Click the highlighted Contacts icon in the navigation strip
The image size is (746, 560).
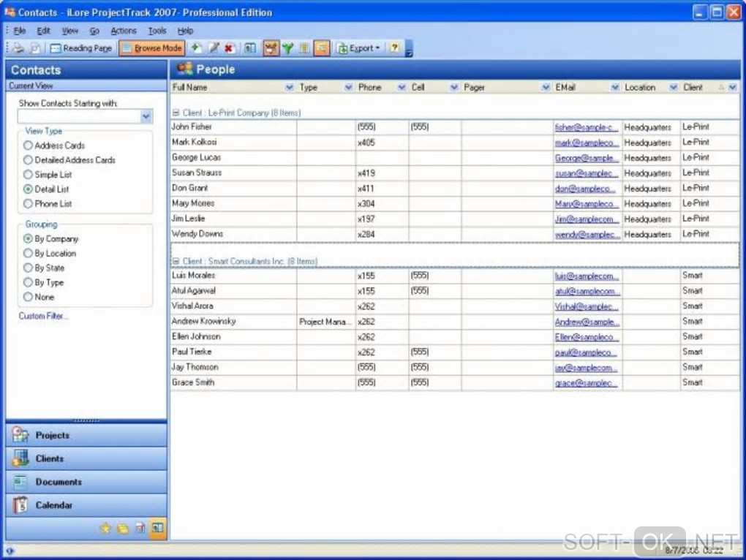point(157,528)
